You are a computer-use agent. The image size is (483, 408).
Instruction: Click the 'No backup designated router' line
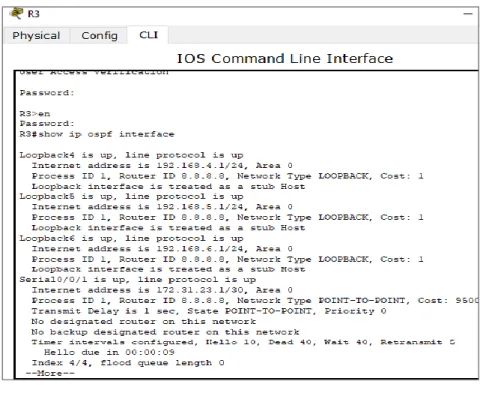165,332
